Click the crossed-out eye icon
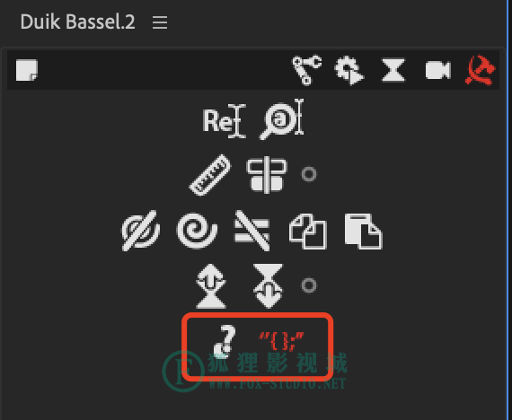The height and width of the screenshot is (420, 512). 141,231
